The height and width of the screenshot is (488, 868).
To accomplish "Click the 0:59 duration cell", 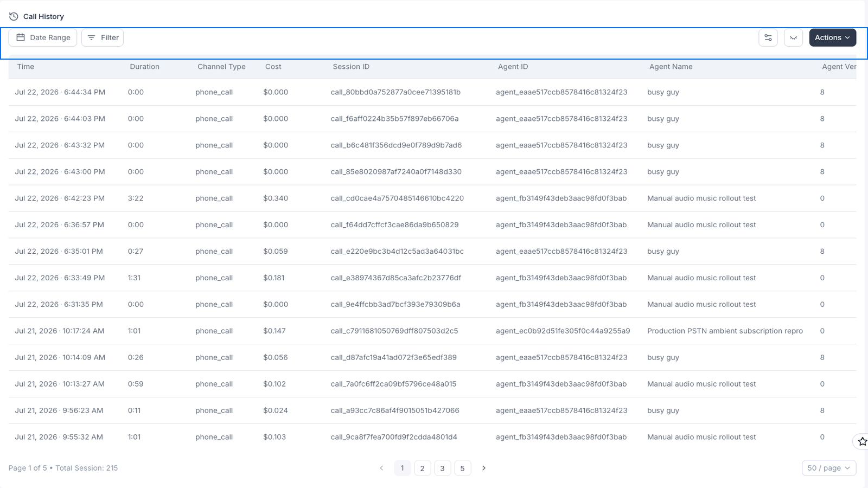I will pyautogui.click(x=136, y=384).
